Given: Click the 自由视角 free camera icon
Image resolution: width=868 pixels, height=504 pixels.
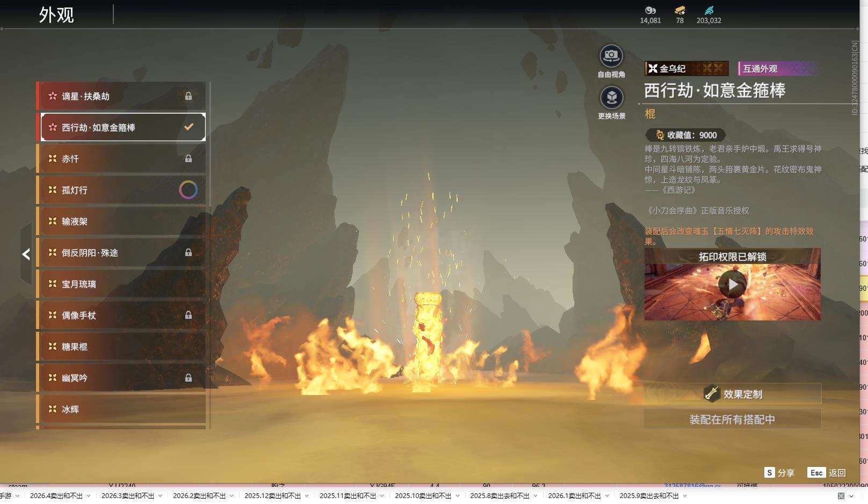Looking at the screenshot, I should (x=611, y=56).
